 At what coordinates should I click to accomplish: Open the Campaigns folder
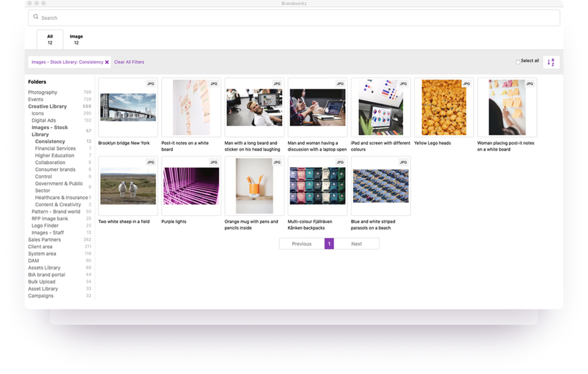(41, 296)
